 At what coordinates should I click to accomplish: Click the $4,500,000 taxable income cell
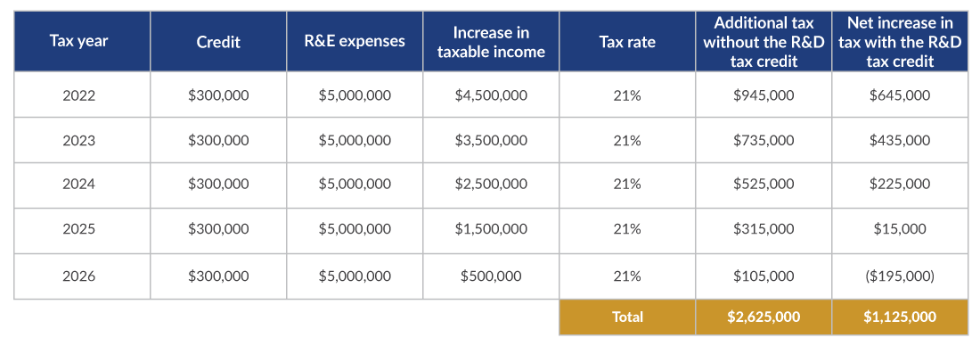(491, 95)
